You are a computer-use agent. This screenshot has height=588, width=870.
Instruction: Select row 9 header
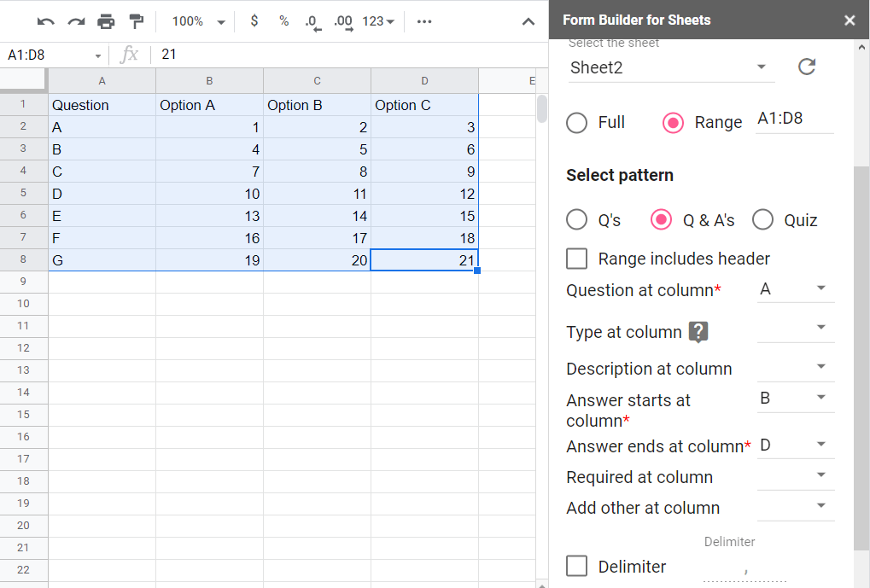(23, 282)
